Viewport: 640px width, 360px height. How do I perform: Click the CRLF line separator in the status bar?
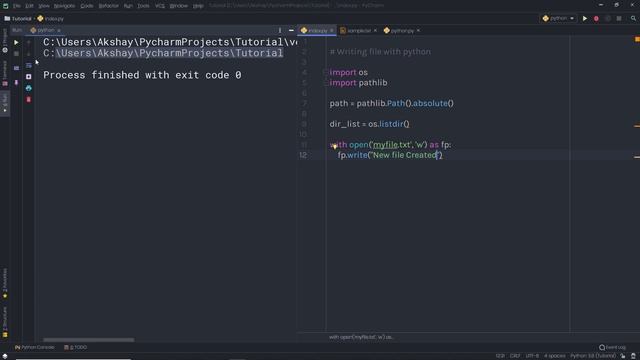[515, 356]
